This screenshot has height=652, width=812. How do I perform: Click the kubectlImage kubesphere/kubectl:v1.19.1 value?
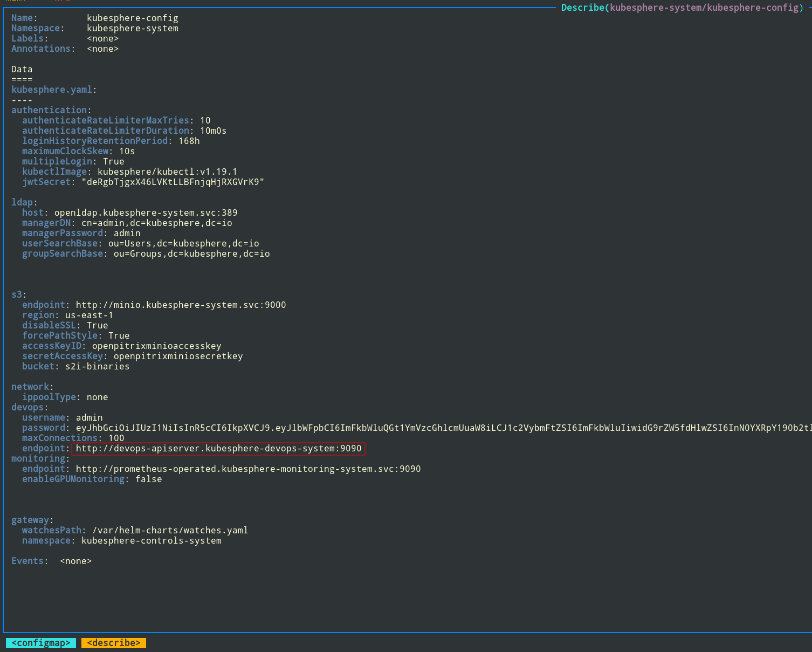167,171
